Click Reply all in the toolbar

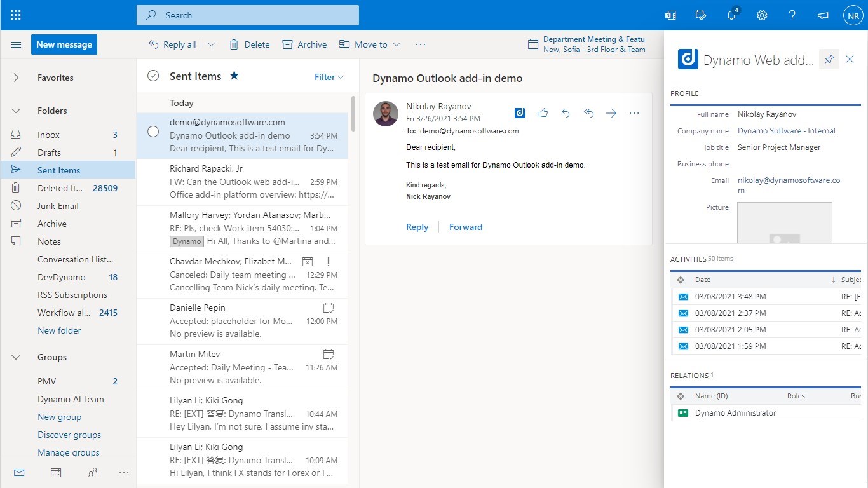(x=172, y=44)
